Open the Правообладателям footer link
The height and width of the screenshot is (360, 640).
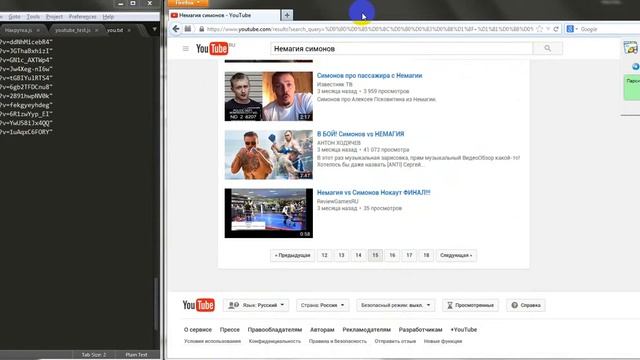tap(275, 329)
